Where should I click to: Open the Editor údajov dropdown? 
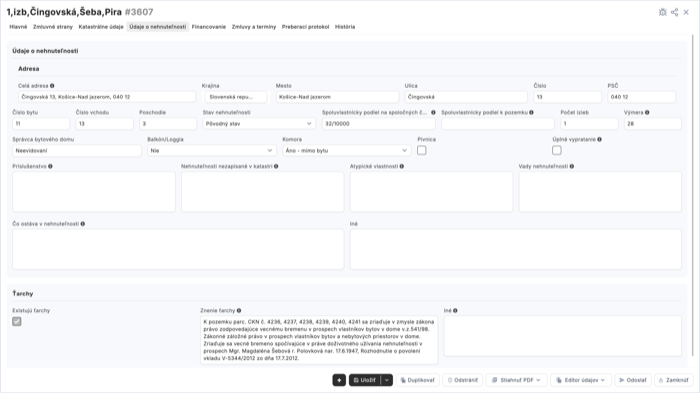580,380
